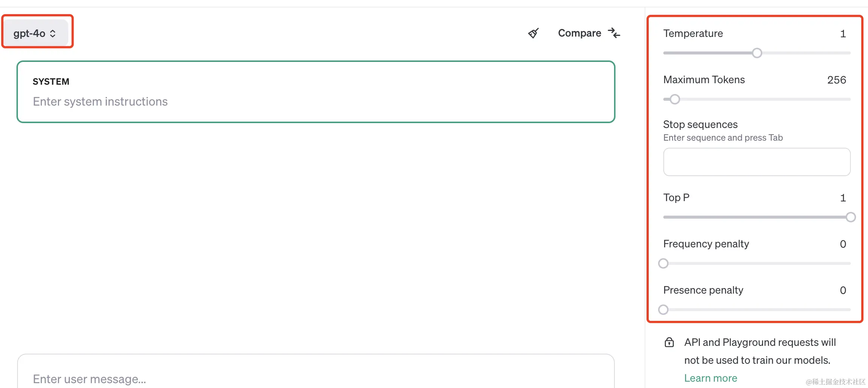This screenshot has height=388, width=868.
Task: Click the Presence penalty value 0
Action: click(x=843, y=290)
